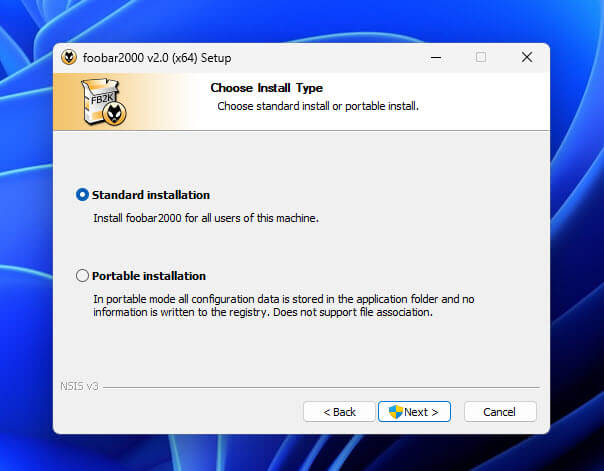Click the "Standard installation" label text
Viewport: 604px width, 471px height.
coord(151,195)
